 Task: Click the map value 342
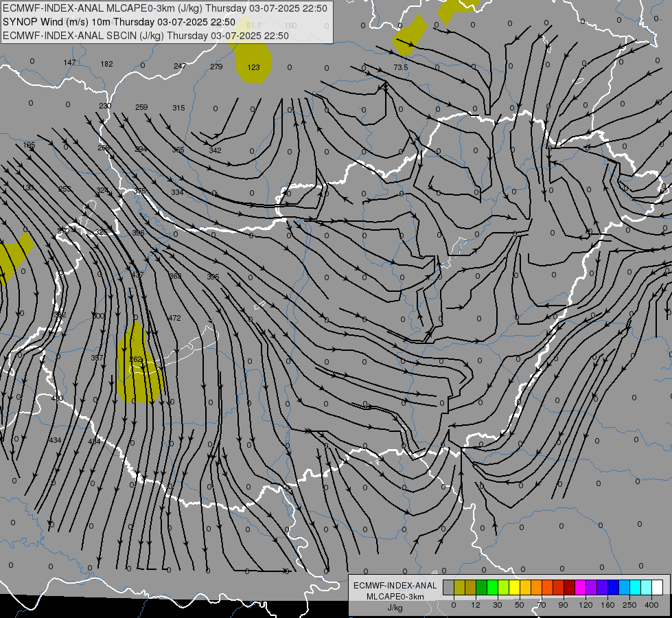[x=215, y=150]
